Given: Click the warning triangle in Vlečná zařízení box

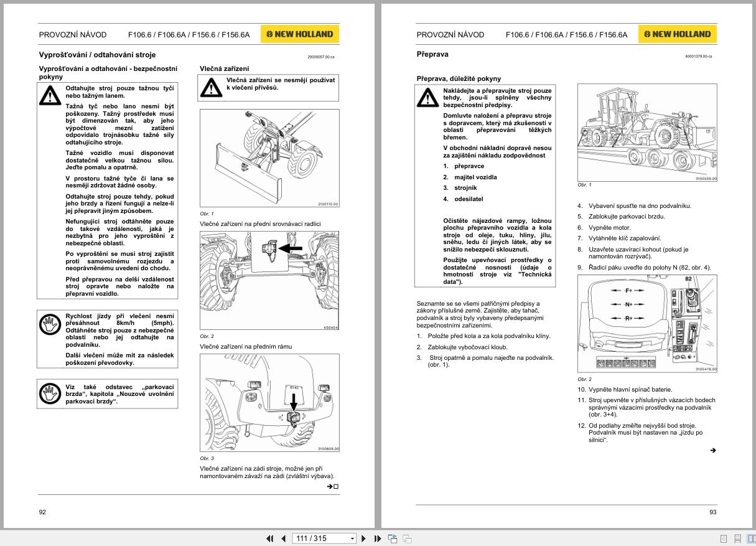Looking at the screenshot, I should (210, 88).
